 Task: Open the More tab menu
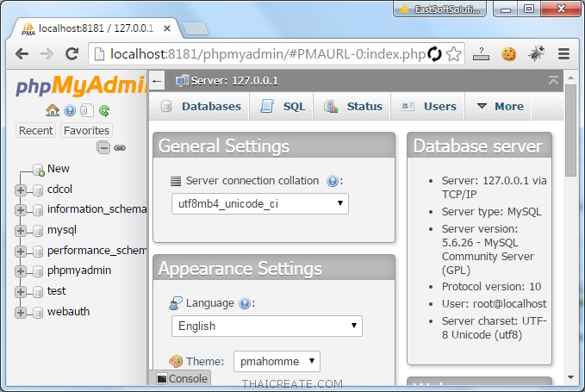[x=499, y=107]
